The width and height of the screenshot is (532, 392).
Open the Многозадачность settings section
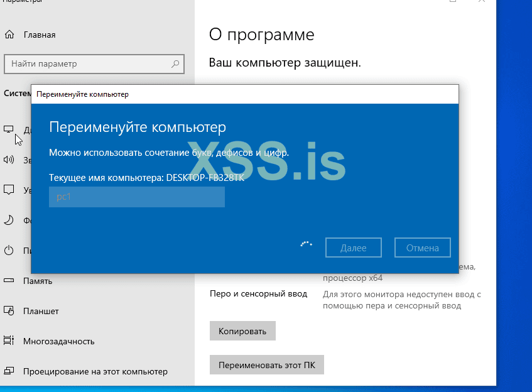[x=58, y=342]
